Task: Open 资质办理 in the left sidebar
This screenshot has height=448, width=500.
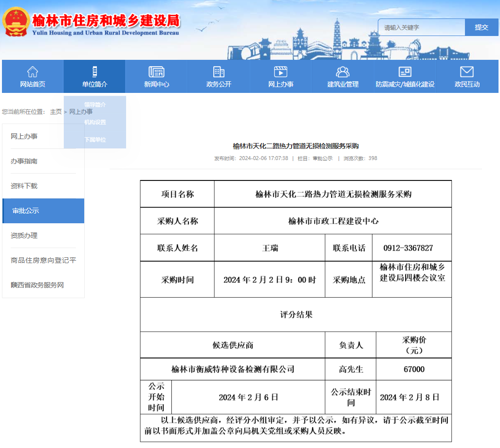Action: point(24,235)
